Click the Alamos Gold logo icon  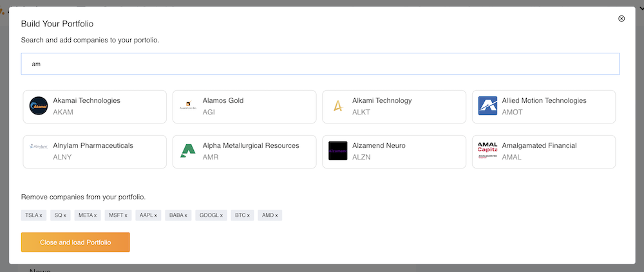[189, 106]
